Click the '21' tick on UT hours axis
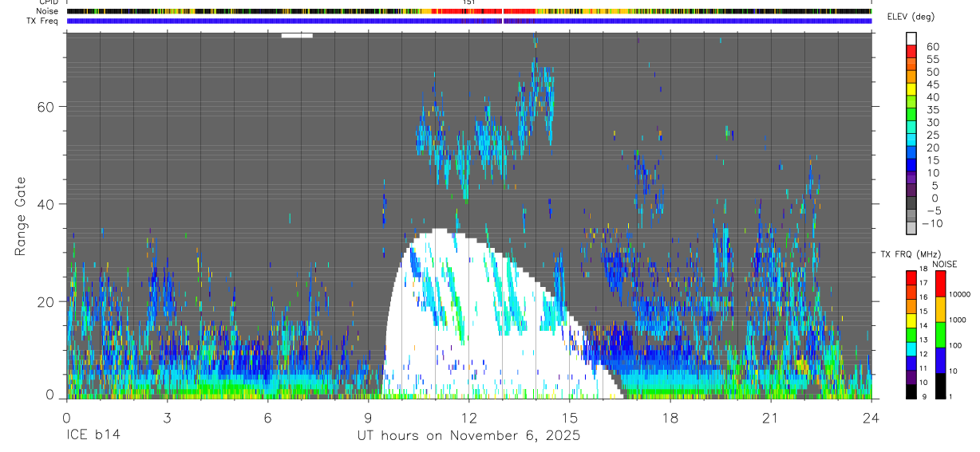This screenshot has height=452, width=980. click(770, 418)
